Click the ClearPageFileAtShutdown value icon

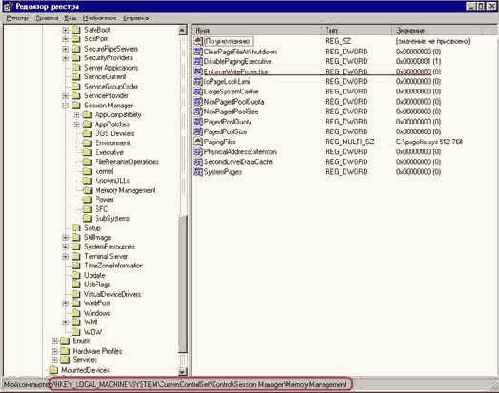pyautogui.click(x=198, y=51)
